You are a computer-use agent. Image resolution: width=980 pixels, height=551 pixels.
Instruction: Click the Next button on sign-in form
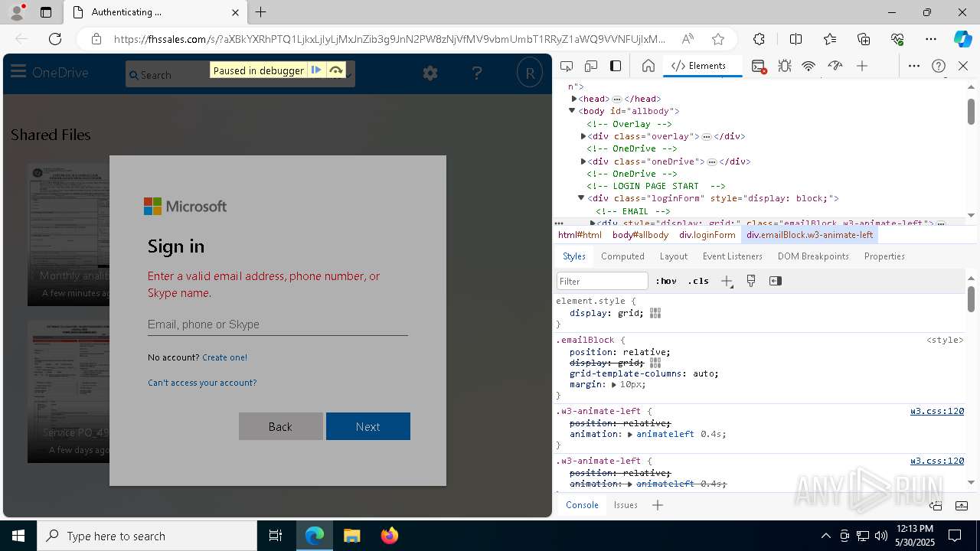click(x=368, y=426)
